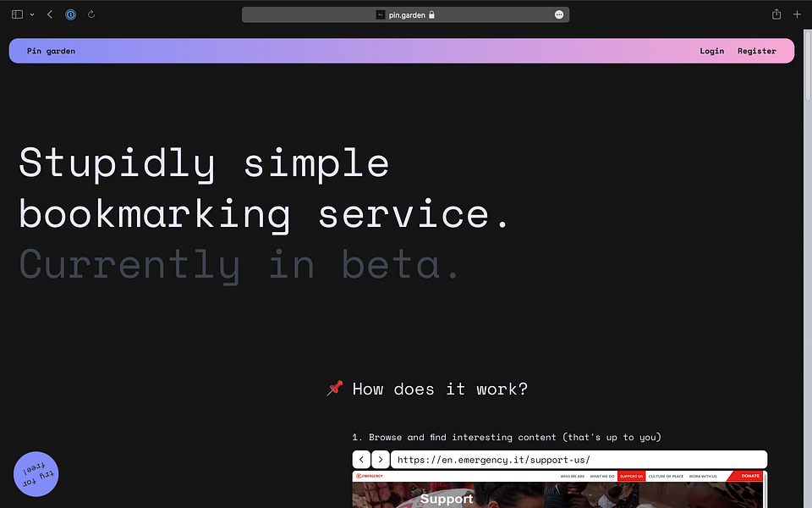812x508 pixels.
Task: Click the 'How does it work?' heading
Action: pyautogui.click(x=440, y=389)
